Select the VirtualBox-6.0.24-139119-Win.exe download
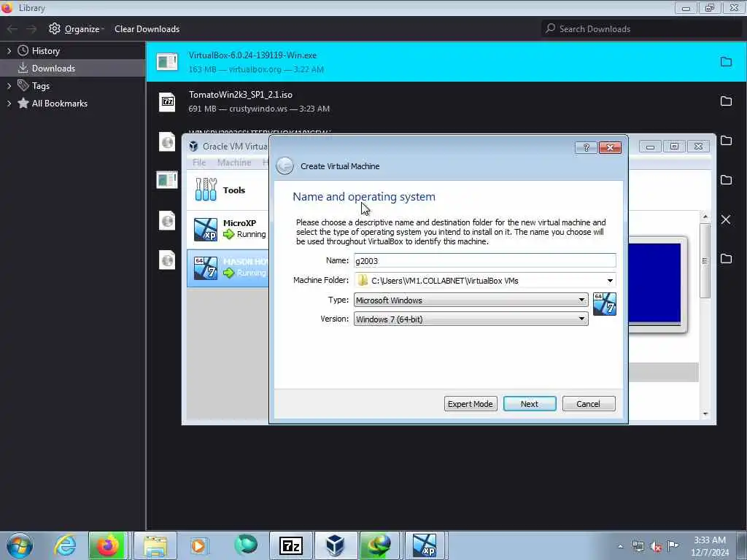This screenshot has width=747, height=560. pos(446,62)
